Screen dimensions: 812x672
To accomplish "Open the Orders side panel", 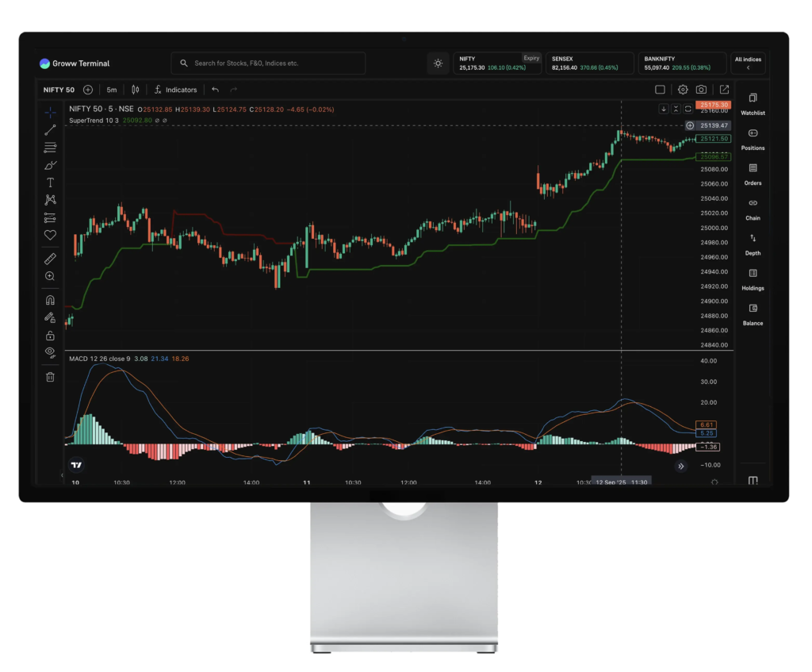I will (x=753, y=174).
